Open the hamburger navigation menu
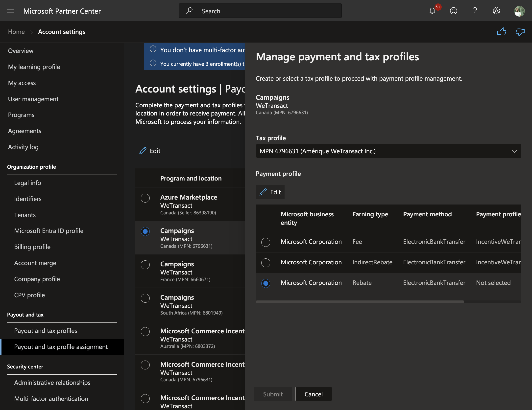 (x=11, y=11)
